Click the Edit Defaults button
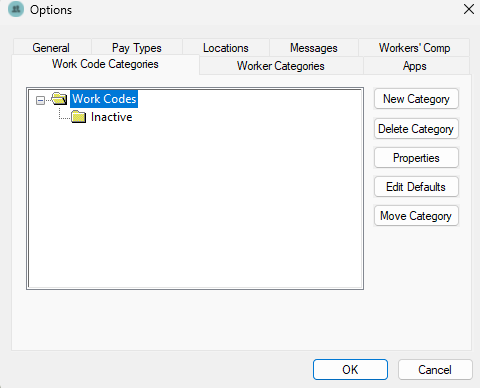This screenshot has height=388, width=480. pyautogui.click(x=416, y=187)
